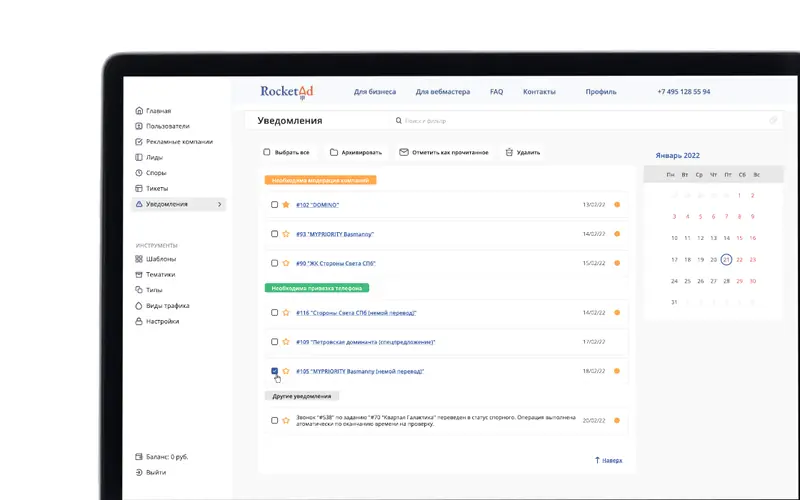800x500 pixels.
Task: Check the box for #116 "Стороны Света СПб"
Action: (x=274, y=312)
